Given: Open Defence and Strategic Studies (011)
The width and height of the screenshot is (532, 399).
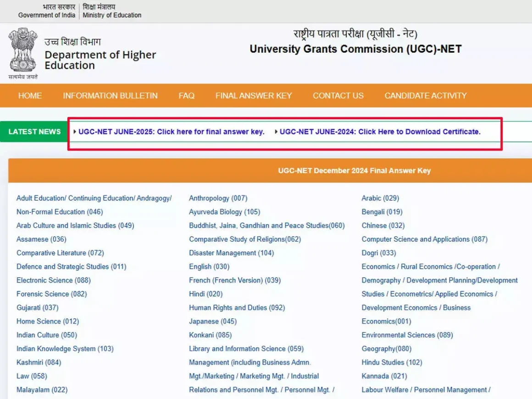Looking at the screenshot, I should point(72,266).
